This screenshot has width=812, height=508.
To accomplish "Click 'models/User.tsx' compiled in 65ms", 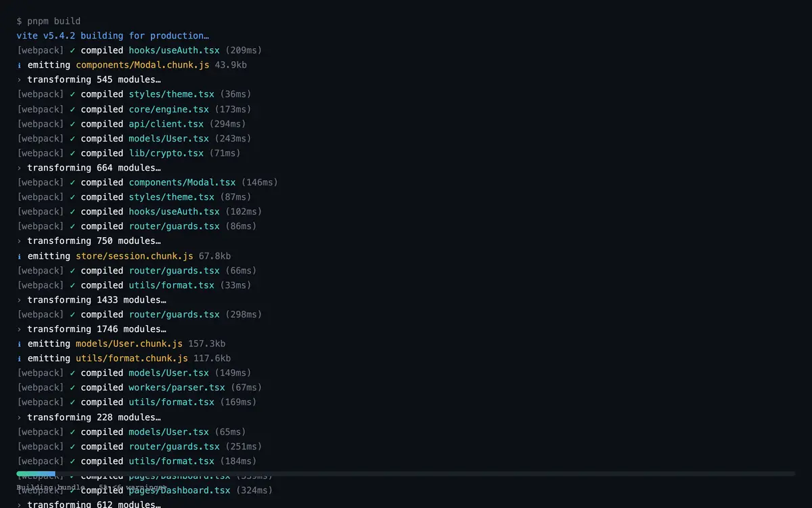I will click(168, 432).
